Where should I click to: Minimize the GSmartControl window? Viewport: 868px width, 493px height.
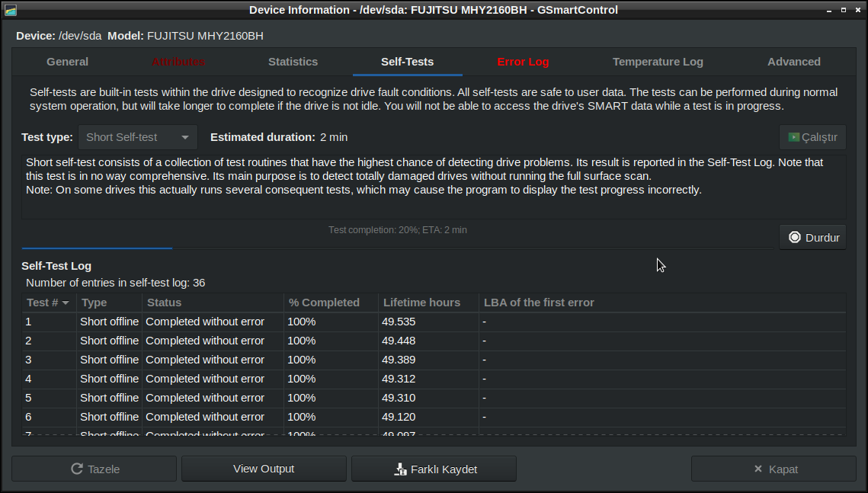(x=828, y=10)
